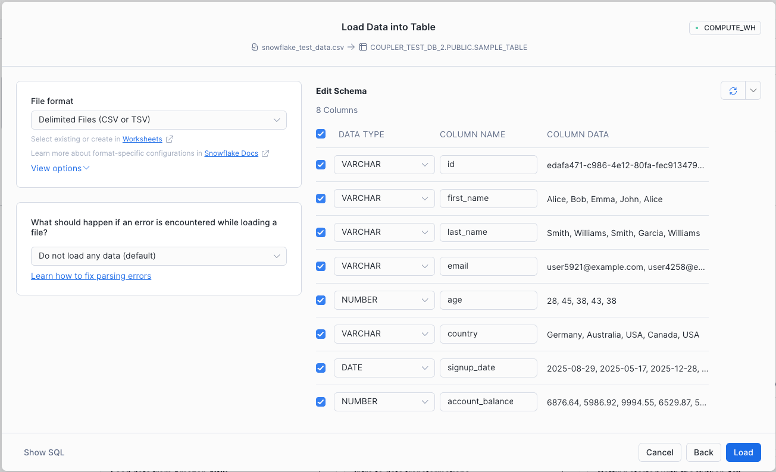Click the table icon beside COUPLER_TEST_DB_2
Image resolution: width=776 pixels, height=472 pixels.
[x=362, y=47]
